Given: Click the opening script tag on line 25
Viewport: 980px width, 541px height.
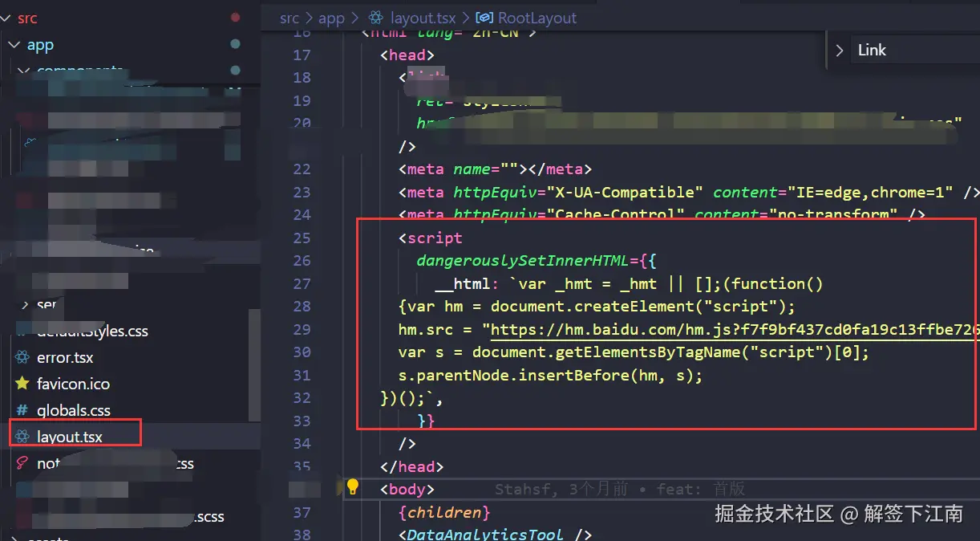Looking at the screenshot, I should point(431,238).
